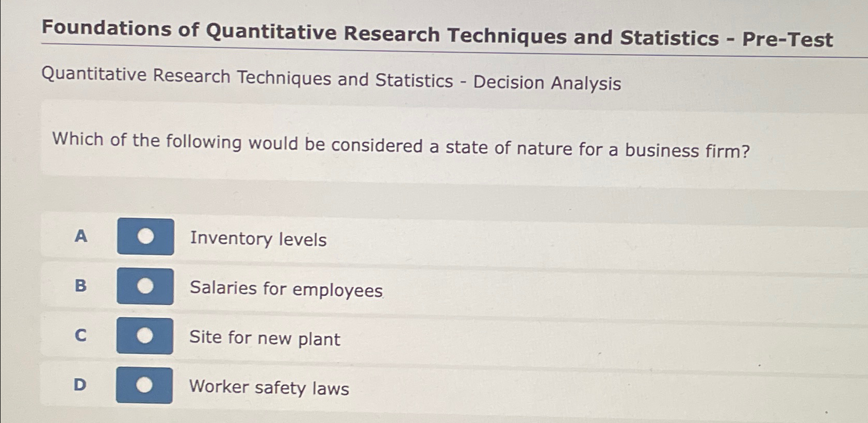The width and height of the screenshot is (868, 423).
Task: Click the 'Decision Analysis' subtitle text
Action: click(331, 82)
